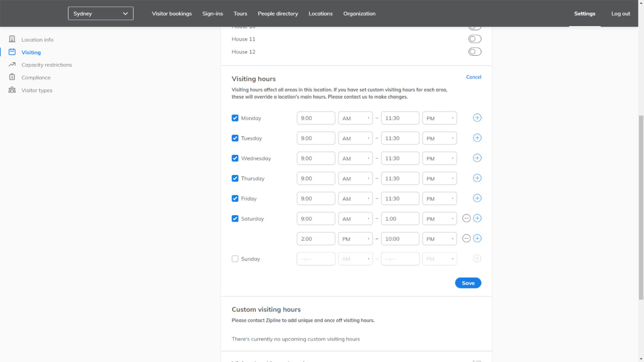Click the Compliance clipboard icon

pyautogui.click(x=12, y=77)
